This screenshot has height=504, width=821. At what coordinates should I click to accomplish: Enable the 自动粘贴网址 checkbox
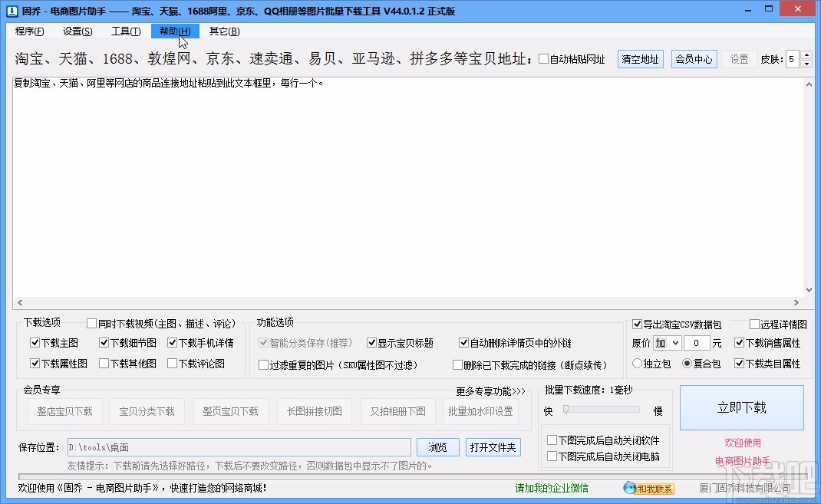click(x=545, y=58)
